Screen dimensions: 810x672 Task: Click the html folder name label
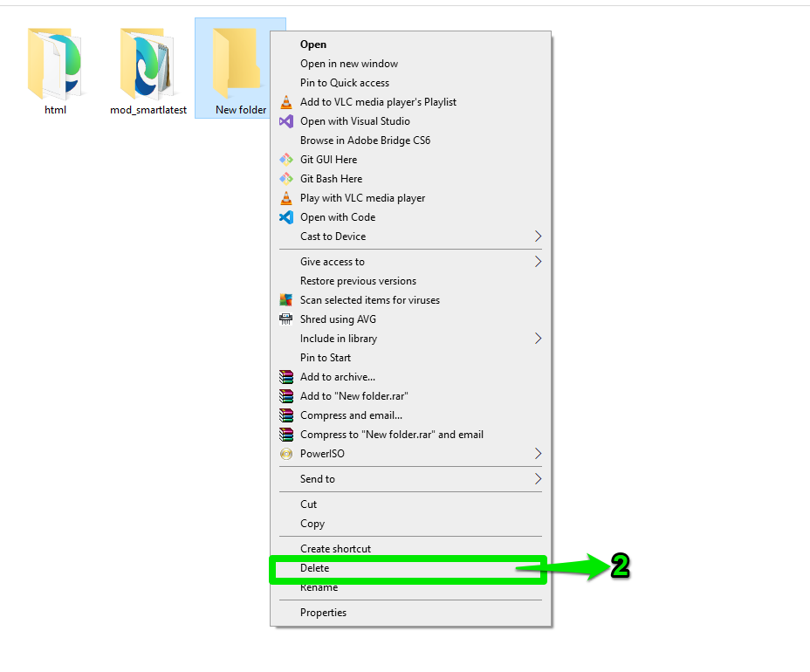(55, 110)
